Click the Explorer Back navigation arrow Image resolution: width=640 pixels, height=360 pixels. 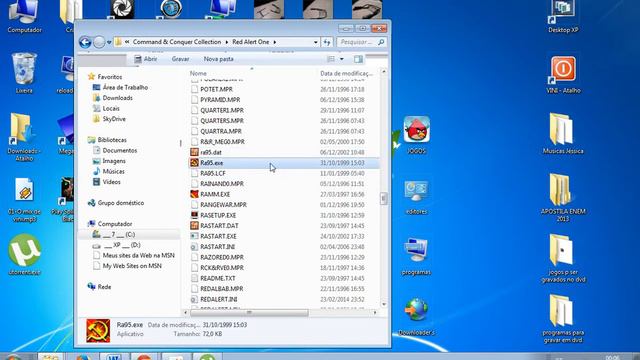pyautogui.click(x=85, y=42)
